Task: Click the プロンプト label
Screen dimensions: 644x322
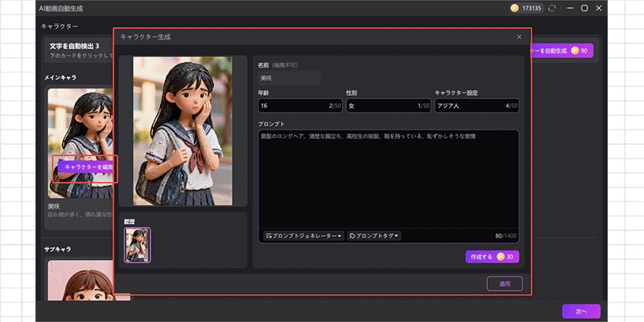Action: pos(271,124)
